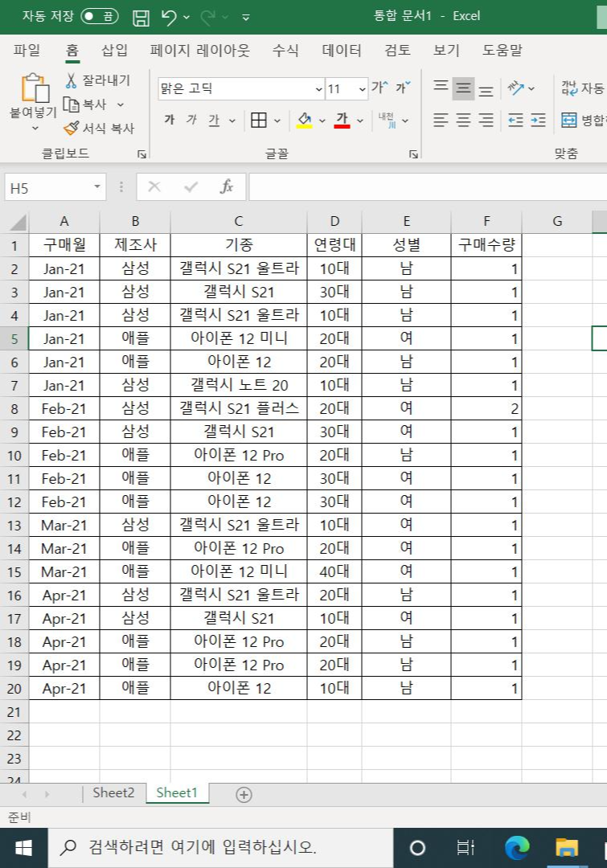The height and width of the screenshot is (868, 607).
Task: Click 서식 복사 format painter
Action: coord(99,129)
